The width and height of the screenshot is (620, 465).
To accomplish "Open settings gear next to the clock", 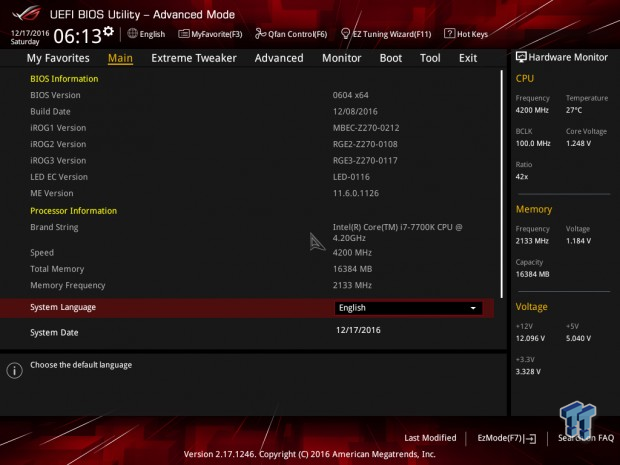I will 108,31.
